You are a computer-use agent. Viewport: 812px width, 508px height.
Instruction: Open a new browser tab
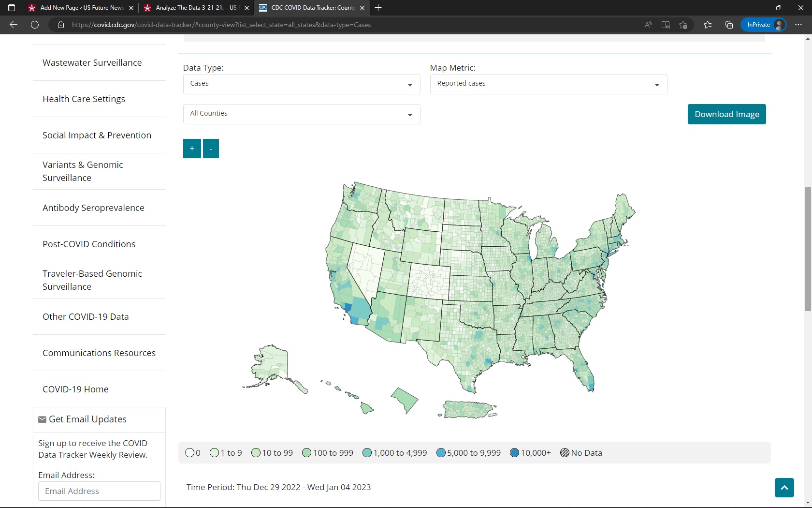[x=378, y=8]
